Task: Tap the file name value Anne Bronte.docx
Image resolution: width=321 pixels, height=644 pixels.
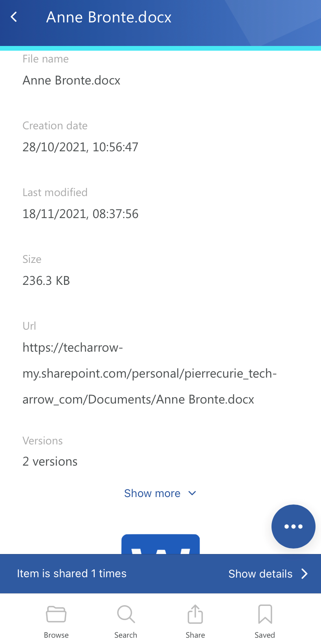Action: point(72,80)
